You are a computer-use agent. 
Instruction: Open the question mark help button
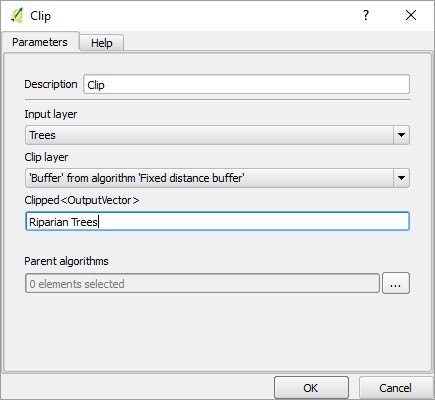coord(366,15)
